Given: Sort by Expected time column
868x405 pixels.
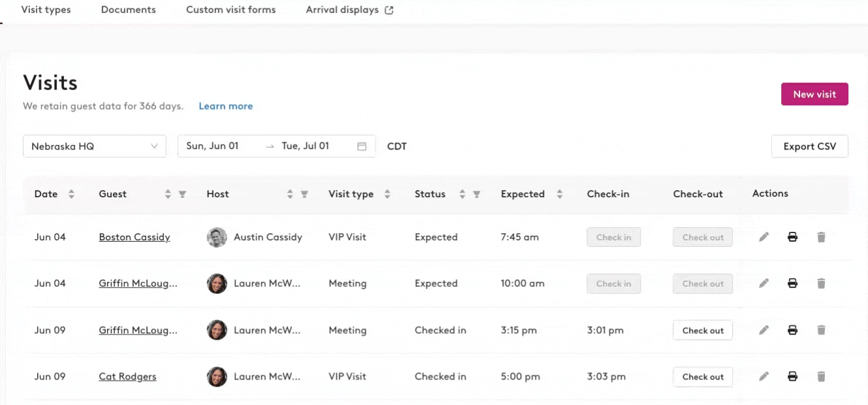Looking at the screenshot, I should (x=560, y=194).
